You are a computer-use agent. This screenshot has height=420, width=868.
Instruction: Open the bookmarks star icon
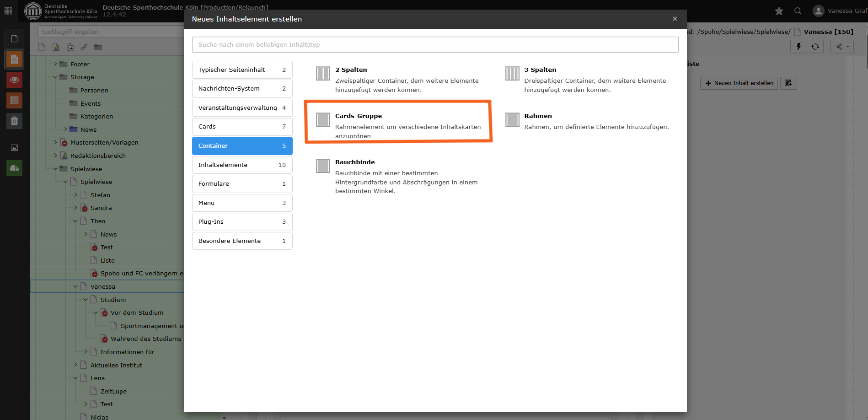(779, 11)
